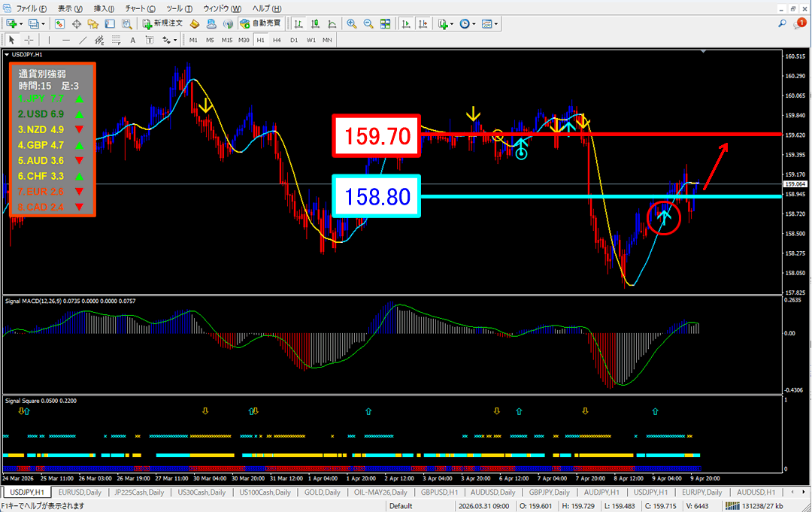
Task: Expand the periodicity clock dropdown
Action: click(474, 23)
